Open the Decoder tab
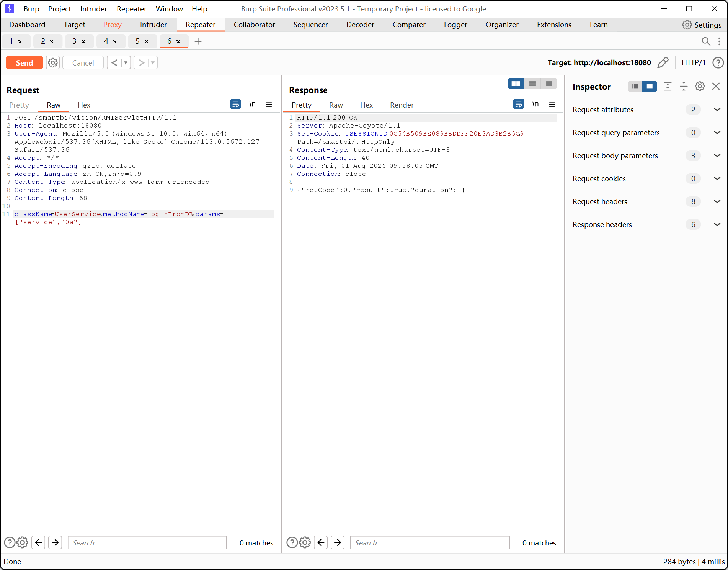 point(360,25)
